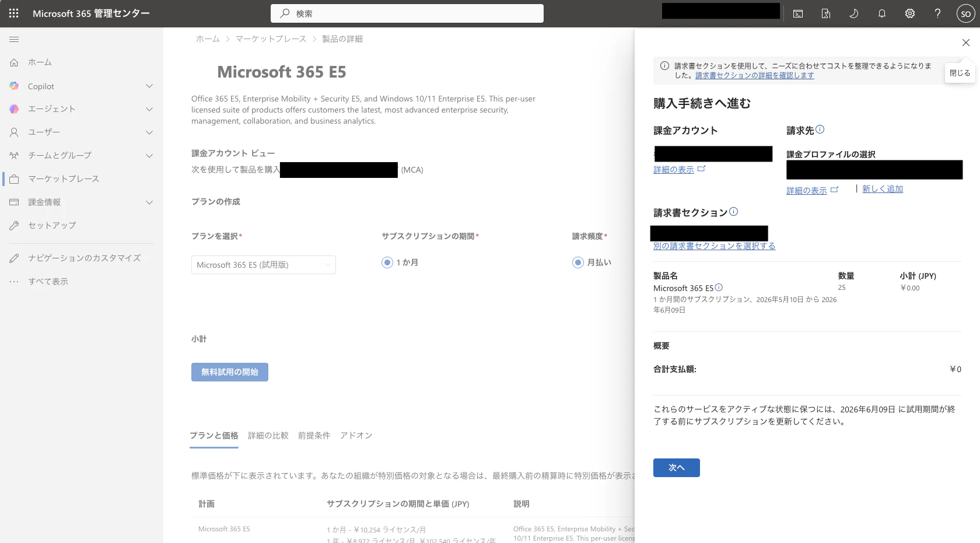Click the ellipsis icon beside すべて表示
Screen dimensions: 980x543
coord(14,282)
